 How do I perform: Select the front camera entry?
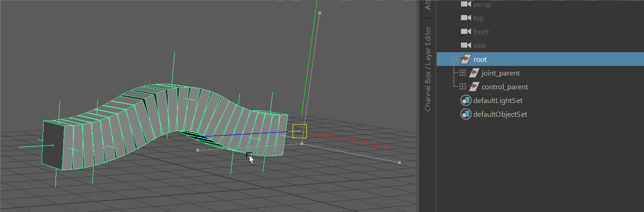[x=481, y=32]
